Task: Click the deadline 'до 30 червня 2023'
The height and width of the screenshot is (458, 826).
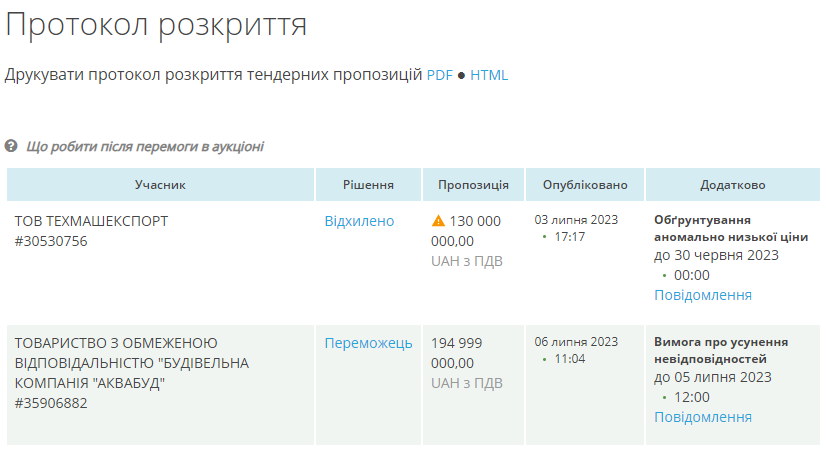Action: [716, 256]
